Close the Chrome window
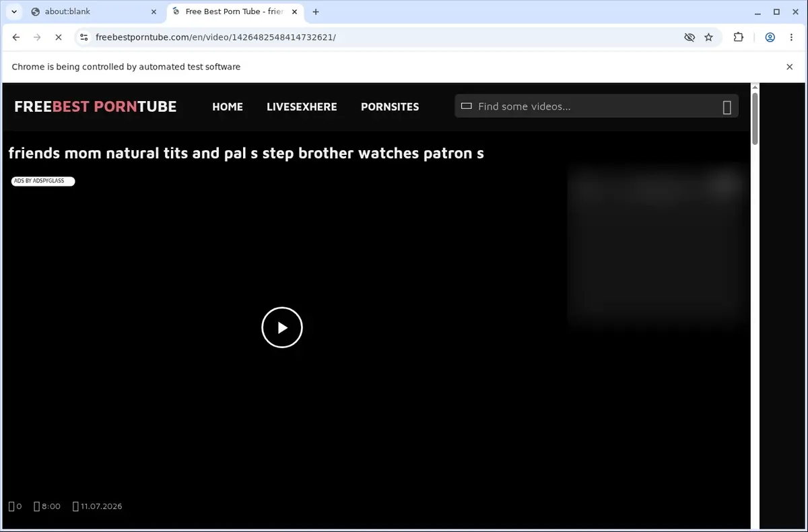 point(795,11)
